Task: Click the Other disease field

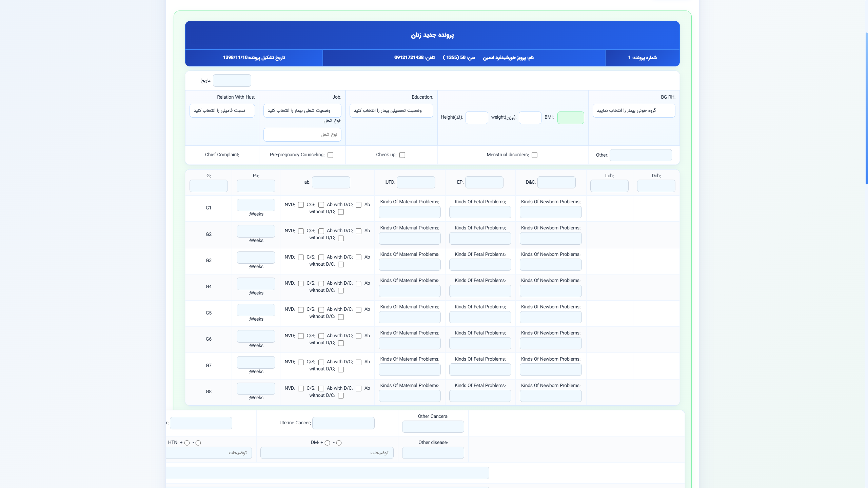Action: click(x=433, y=453)
